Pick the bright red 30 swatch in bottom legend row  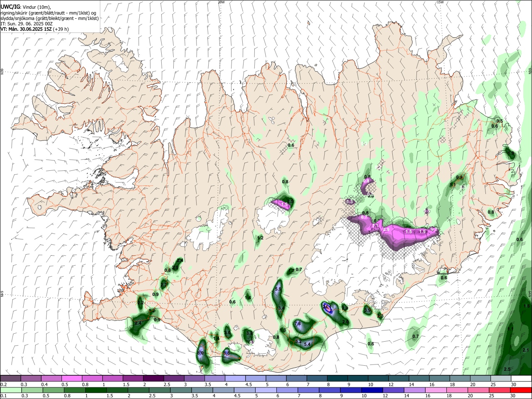521,390
